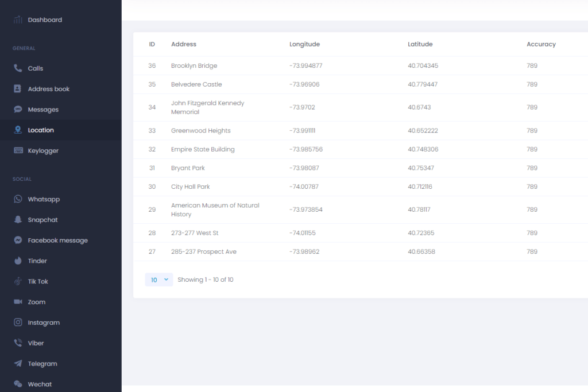
Task: Click the Whatsapp icon in sidebar
Action: (18, 199)
